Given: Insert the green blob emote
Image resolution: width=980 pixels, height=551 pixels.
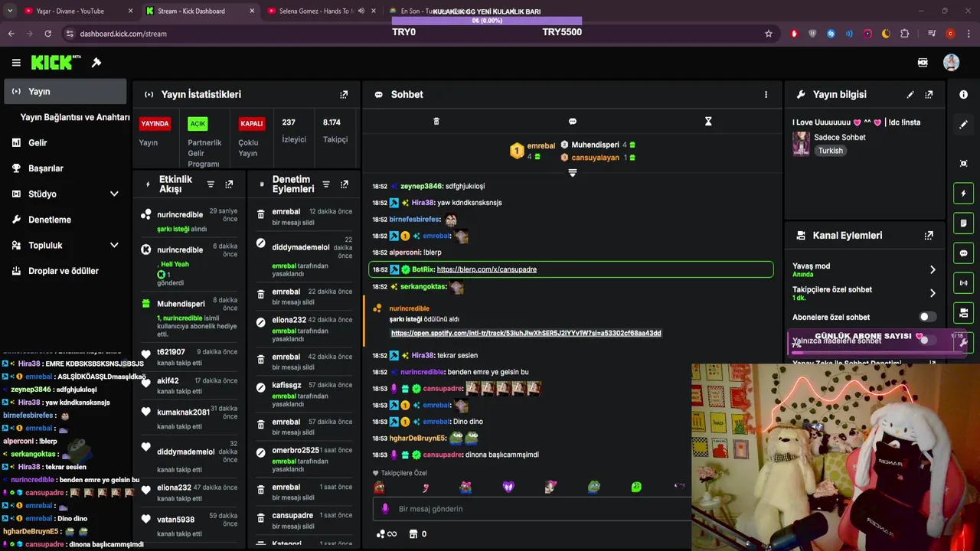Looking at the screenshot, I should click(636, 487).
